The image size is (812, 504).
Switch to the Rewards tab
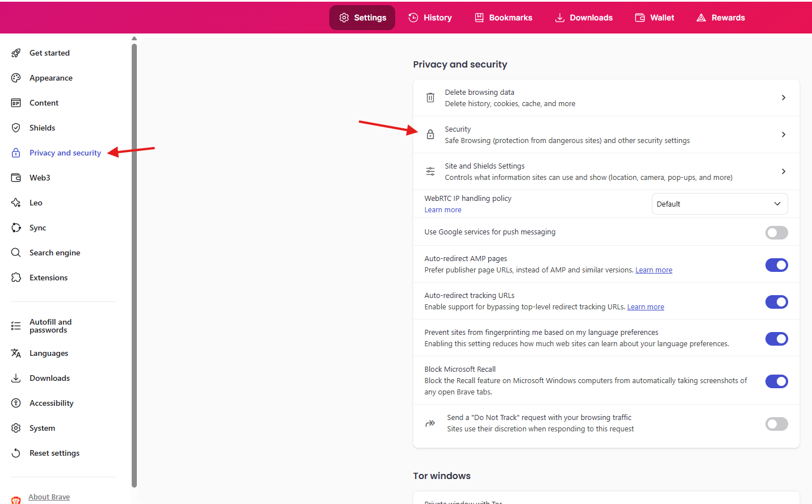(721, 18)
